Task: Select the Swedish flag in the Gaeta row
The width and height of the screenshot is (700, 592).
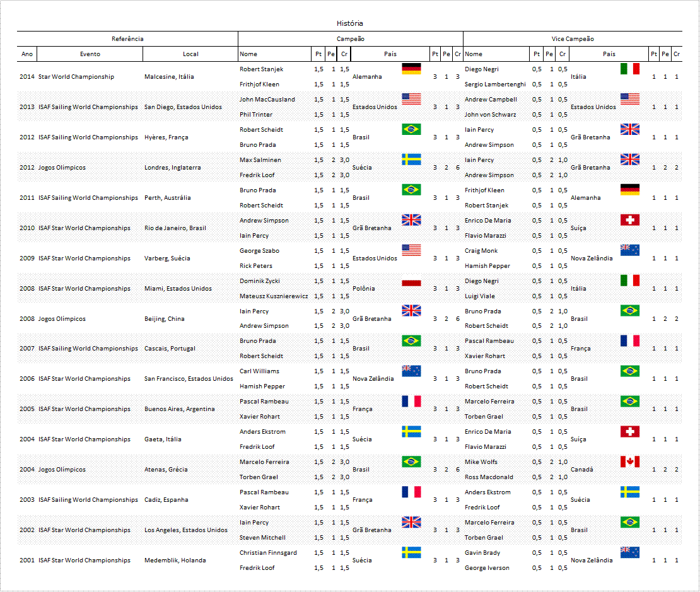Action: (411, 432)
